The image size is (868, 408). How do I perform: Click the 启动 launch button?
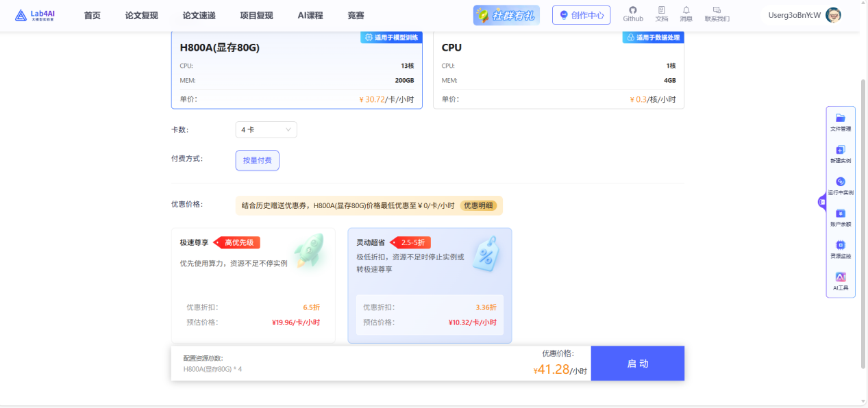click(637, 363)
